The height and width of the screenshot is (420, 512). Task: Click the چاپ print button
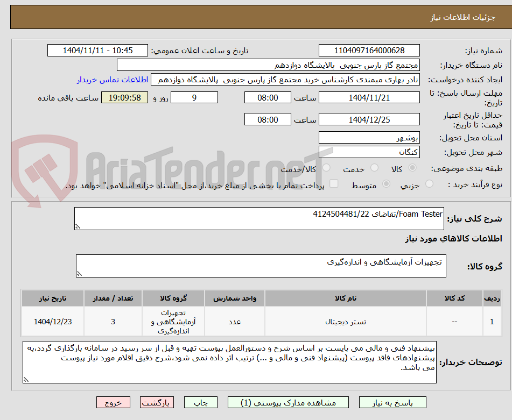pos(201,403)
